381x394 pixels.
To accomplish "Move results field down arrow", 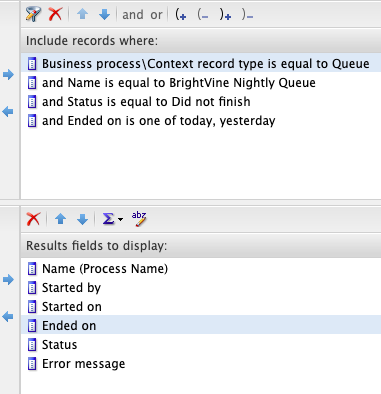I will 82,219.
